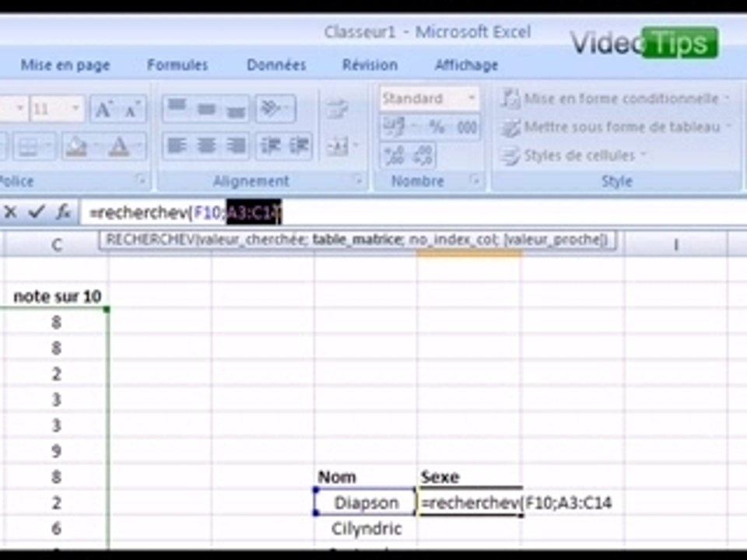This screenshot has height=560, width=747.
Task: Decrease the indent level
Action: point(270,145)
